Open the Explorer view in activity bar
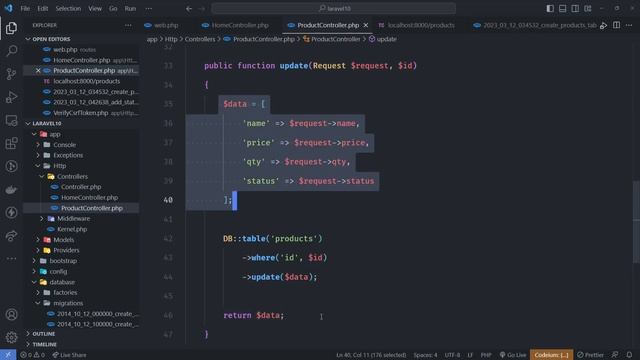The height and width of the screenshot is (360, 640). pos(11,28)
